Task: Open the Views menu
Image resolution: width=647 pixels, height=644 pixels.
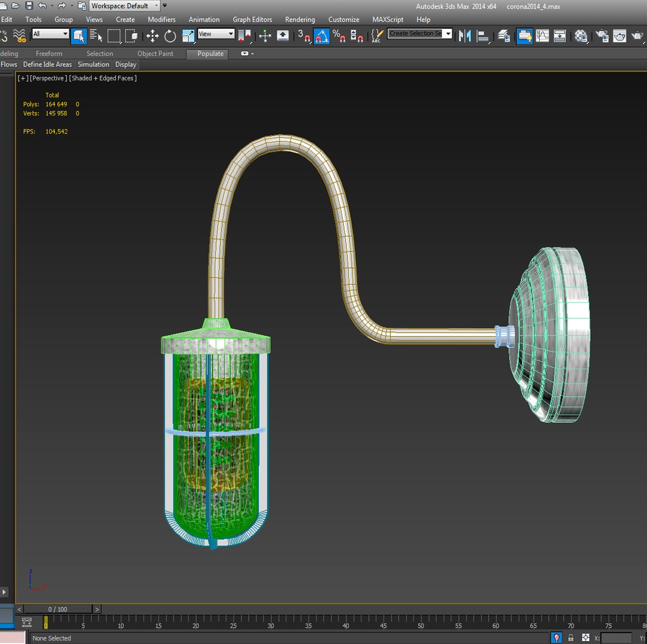Action: coord(94,20)
